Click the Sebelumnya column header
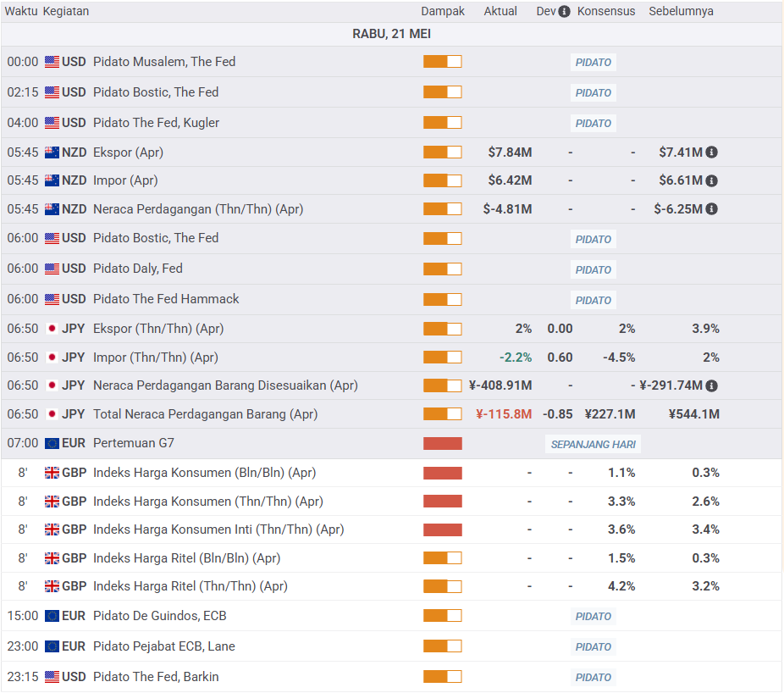 point(681,12)
